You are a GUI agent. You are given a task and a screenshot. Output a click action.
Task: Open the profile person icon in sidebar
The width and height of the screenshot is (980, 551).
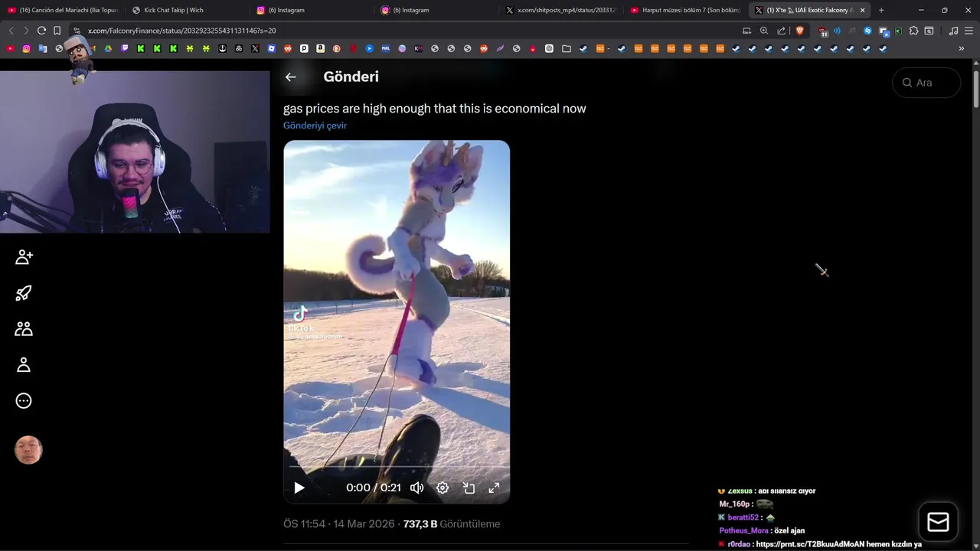coord(24,365)
